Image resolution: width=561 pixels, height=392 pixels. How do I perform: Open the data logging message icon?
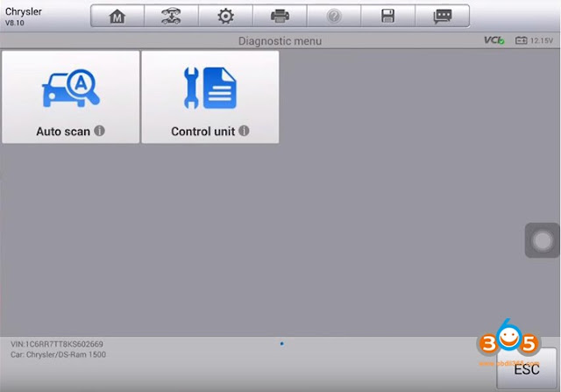[x=442, y=16]
